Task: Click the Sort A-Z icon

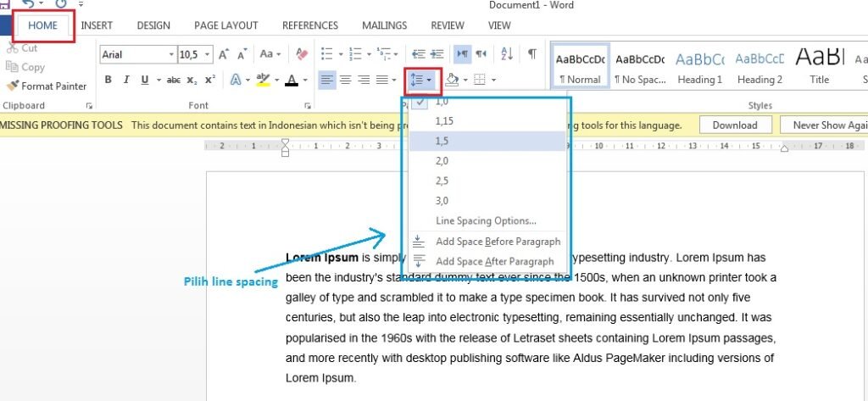Action: pos(507,54)
